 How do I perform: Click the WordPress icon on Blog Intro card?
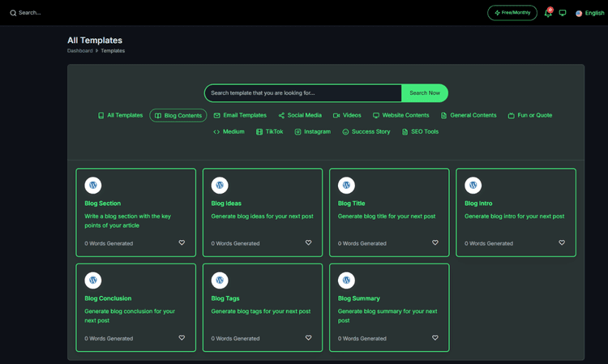473,186
